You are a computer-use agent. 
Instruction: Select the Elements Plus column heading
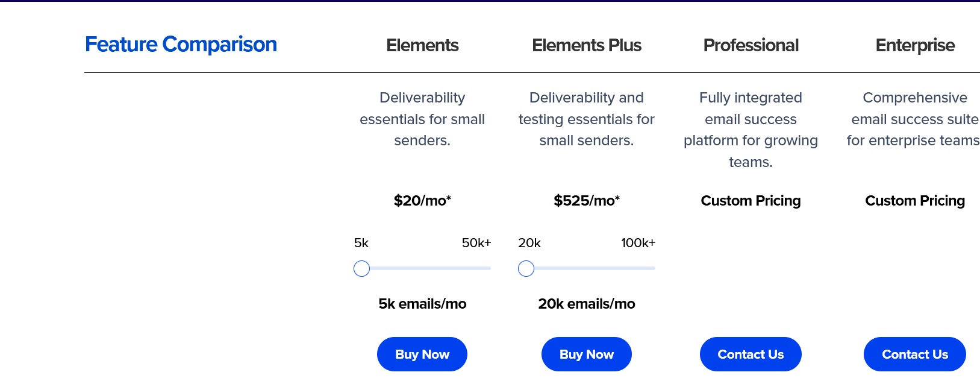587,45
